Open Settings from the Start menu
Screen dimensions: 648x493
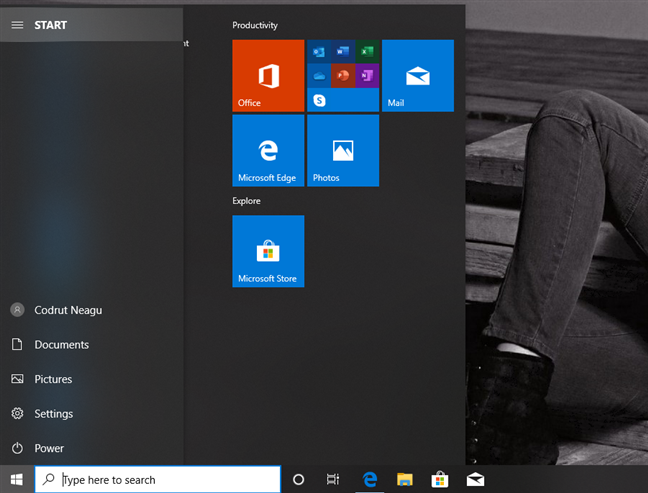tap(92, 413)
